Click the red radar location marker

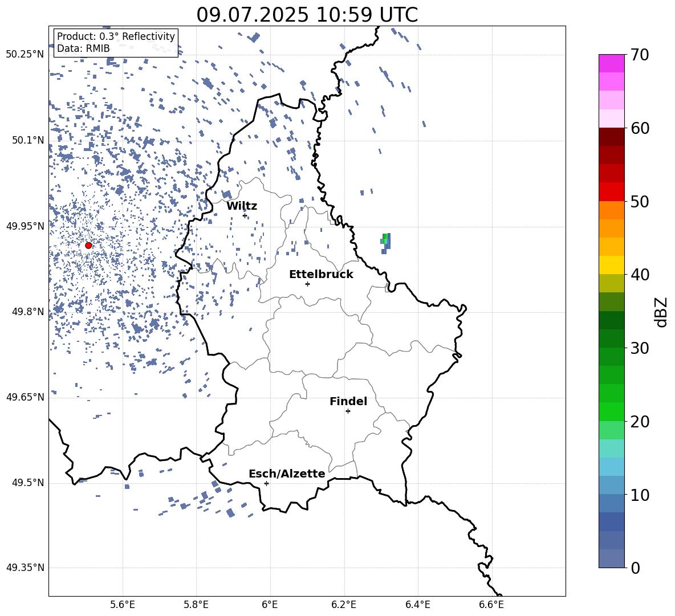coord(88,246)
